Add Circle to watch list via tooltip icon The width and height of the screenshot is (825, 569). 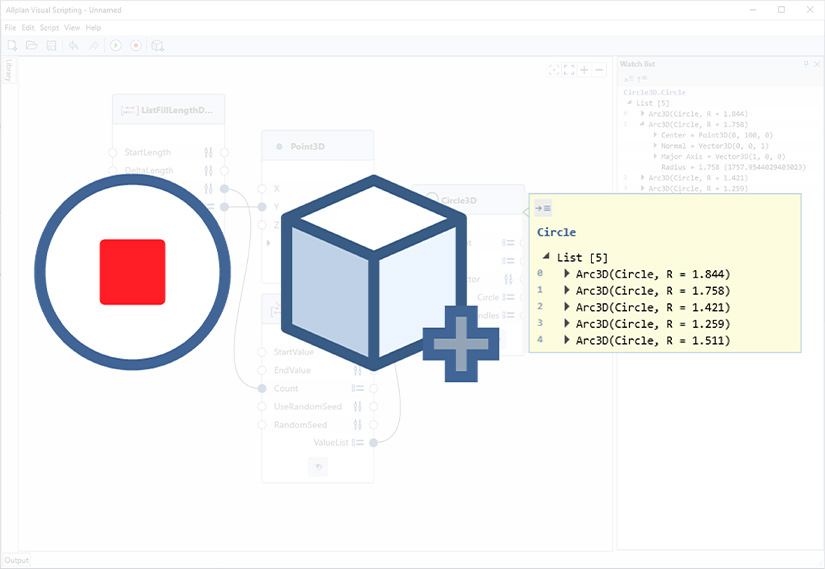[x=543, y=208]
